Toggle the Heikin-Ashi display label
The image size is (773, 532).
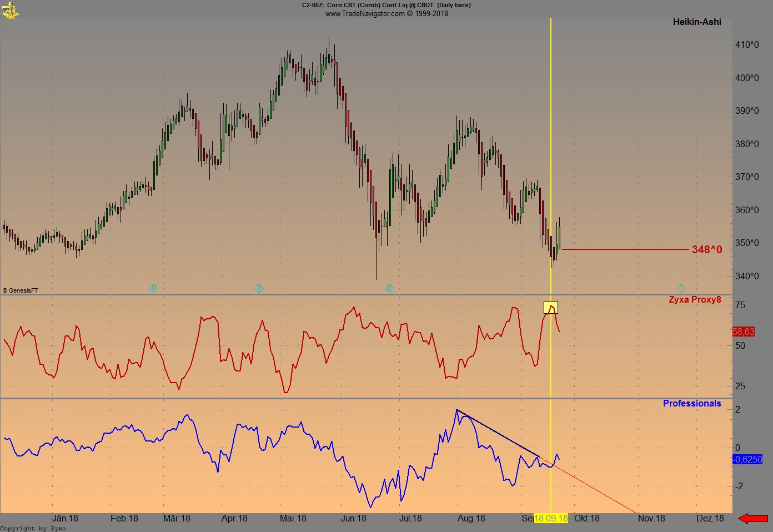pos(697,22)
